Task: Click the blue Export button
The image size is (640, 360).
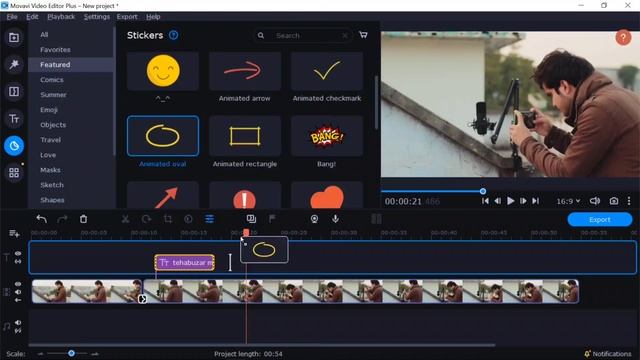Action: (600, 220)
